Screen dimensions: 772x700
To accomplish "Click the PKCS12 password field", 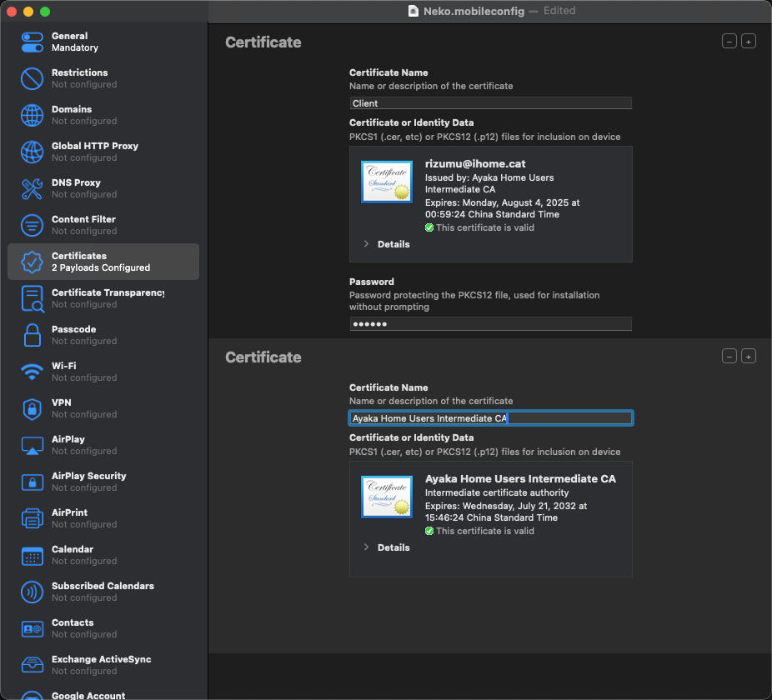I will (x=490, y=324).
